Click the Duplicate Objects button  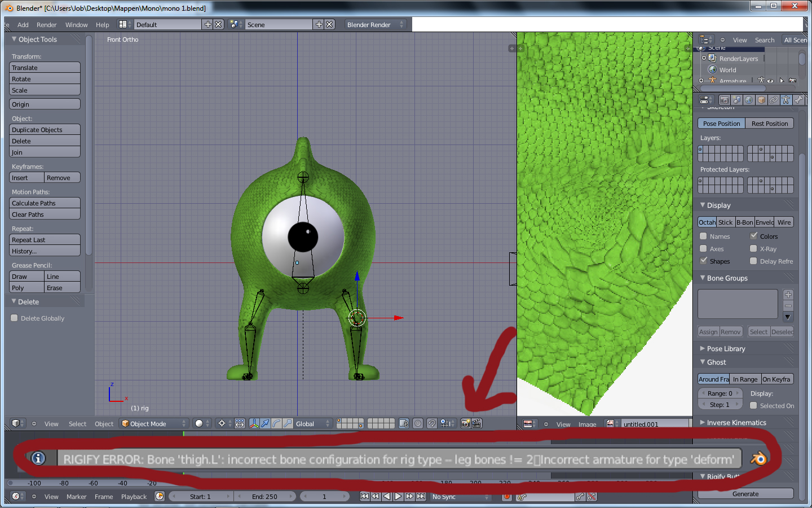tap(45, 129)
